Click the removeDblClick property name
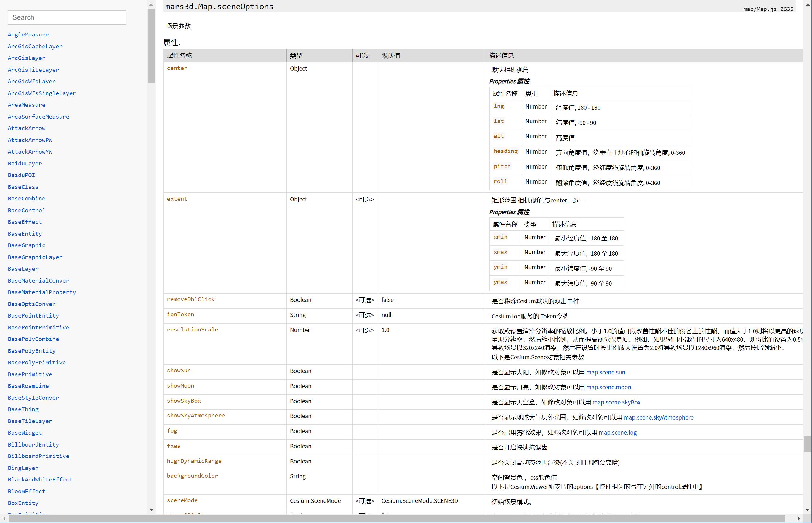This screenshot has height=523, width=812. click(191, 299)
